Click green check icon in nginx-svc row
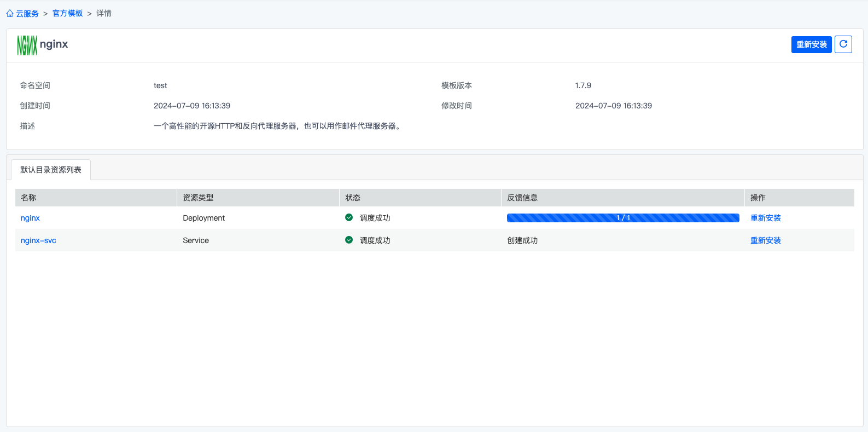 click(x=349, y=240)
